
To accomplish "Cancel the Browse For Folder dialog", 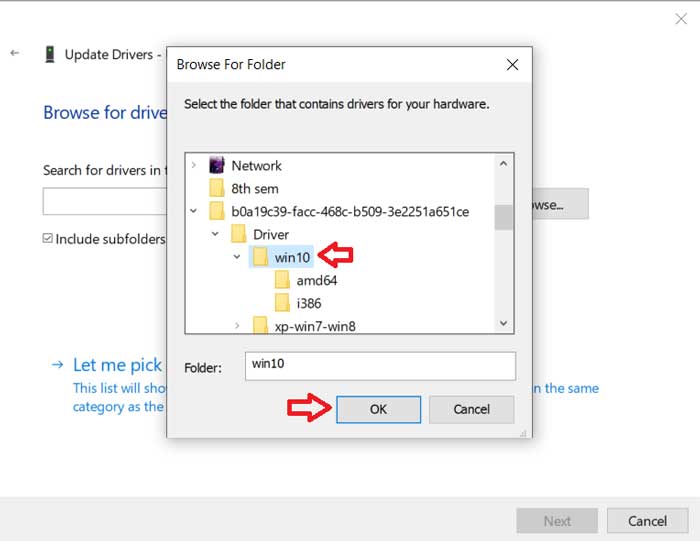I will click(471, 409).
